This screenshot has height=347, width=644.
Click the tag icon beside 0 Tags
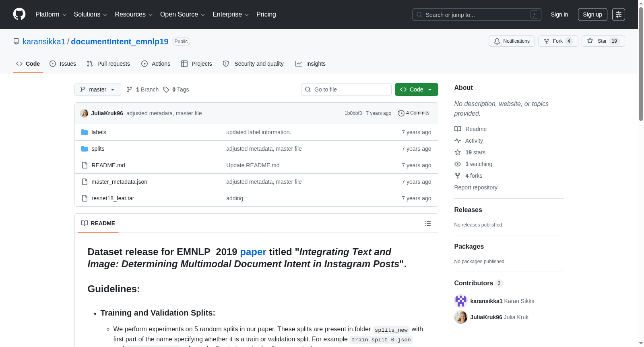[x=166, y=89]
